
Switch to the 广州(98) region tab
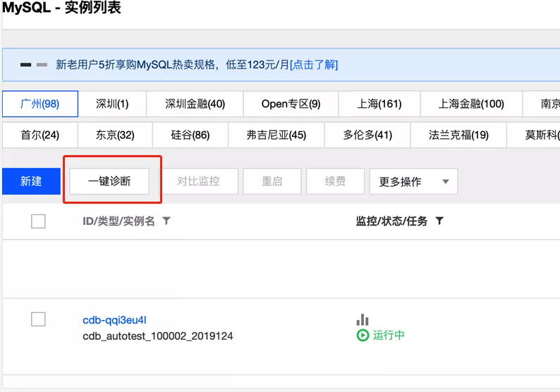tap(40, 104)
